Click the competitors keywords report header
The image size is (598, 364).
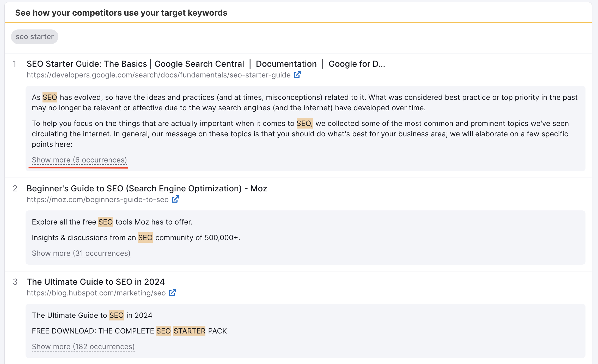click(121, 12)
